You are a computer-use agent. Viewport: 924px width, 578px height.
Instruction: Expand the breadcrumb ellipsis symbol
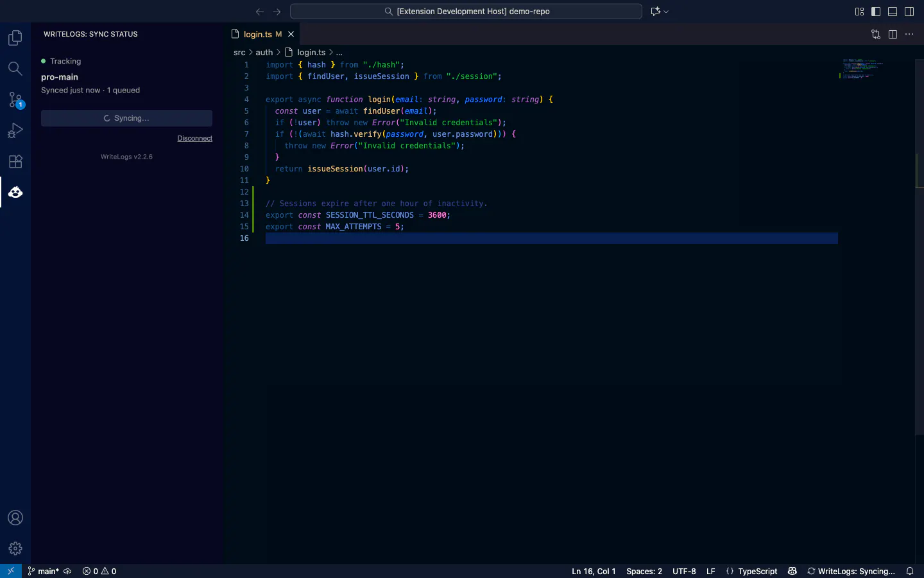[339, 52]
